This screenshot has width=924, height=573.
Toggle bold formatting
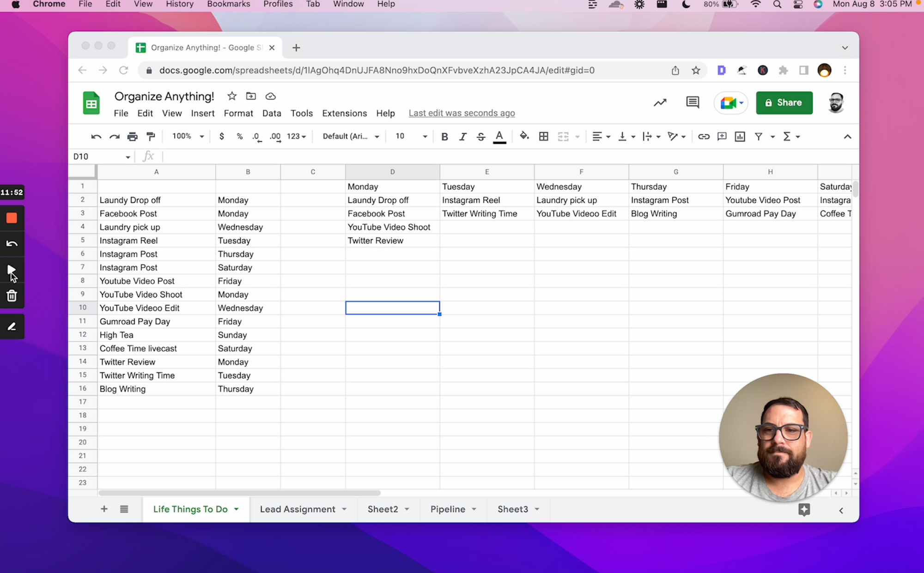point(444,136)
